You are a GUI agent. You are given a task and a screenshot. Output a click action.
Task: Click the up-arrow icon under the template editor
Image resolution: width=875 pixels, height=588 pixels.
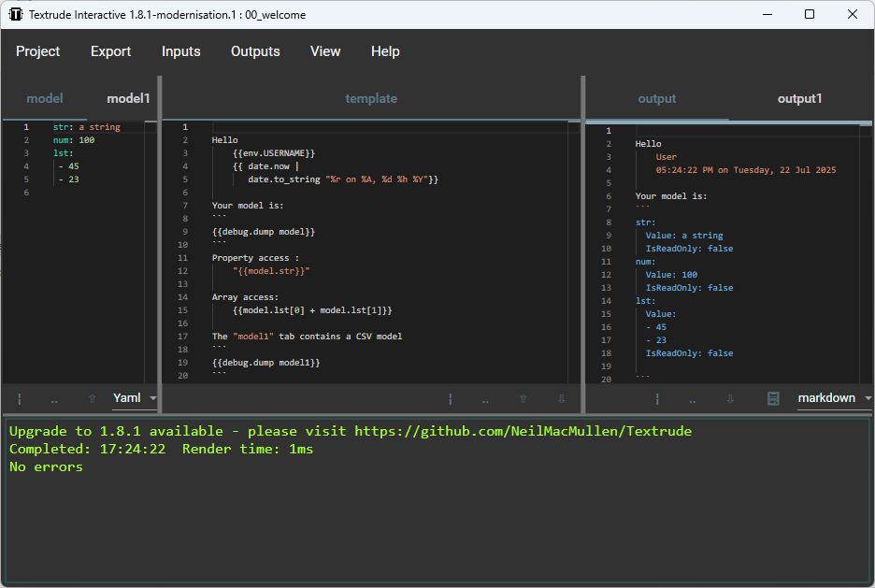pos(524,398)
